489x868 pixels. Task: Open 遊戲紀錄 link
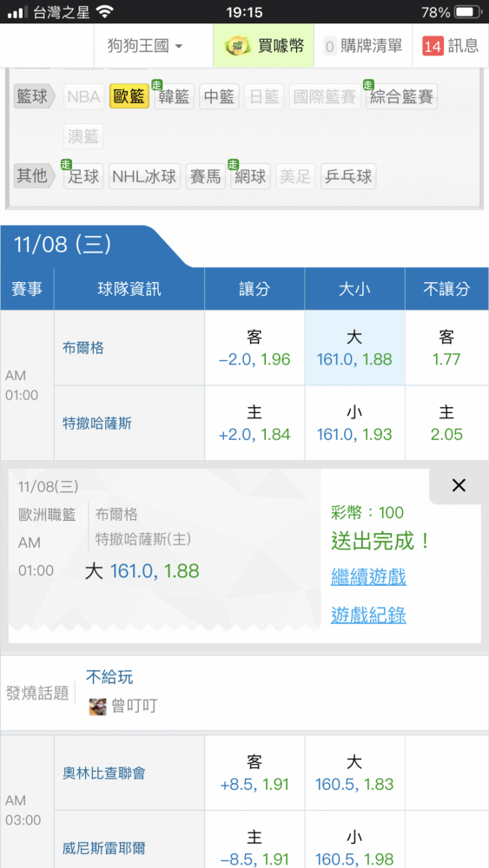tap(368, 615)
